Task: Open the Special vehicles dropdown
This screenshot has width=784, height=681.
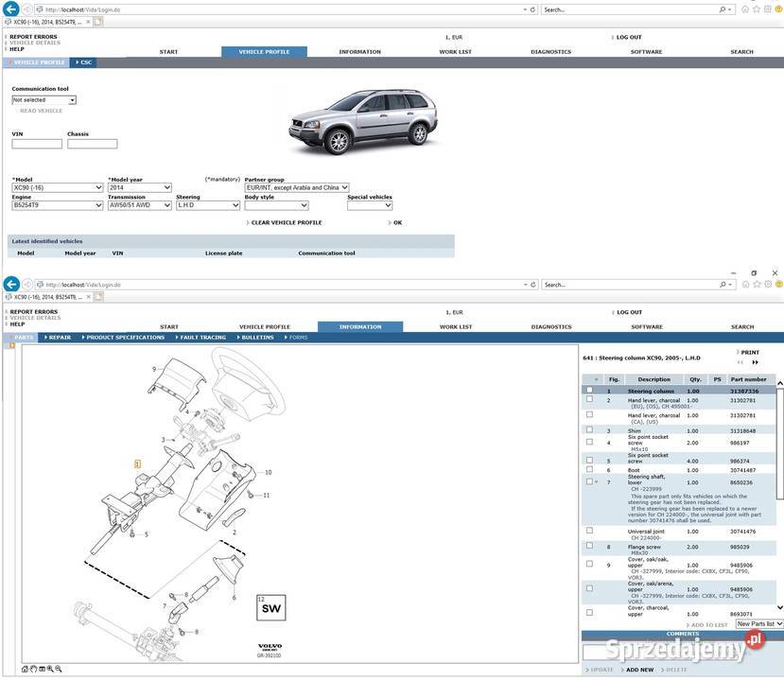Action: pyautogui.click(x=370, y=205)
